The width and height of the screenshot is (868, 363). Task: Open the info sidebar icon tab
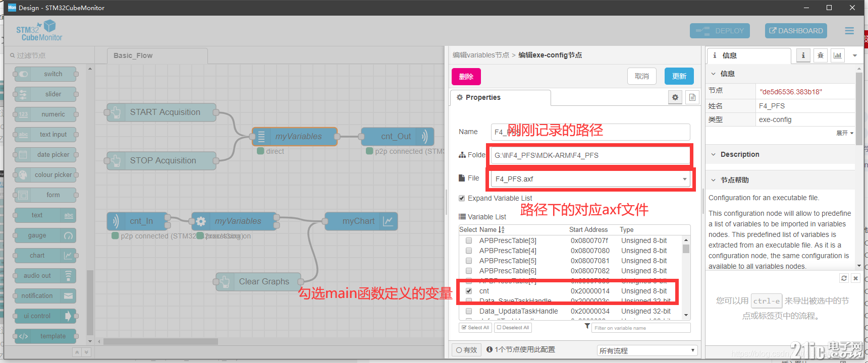click(803, 55)
